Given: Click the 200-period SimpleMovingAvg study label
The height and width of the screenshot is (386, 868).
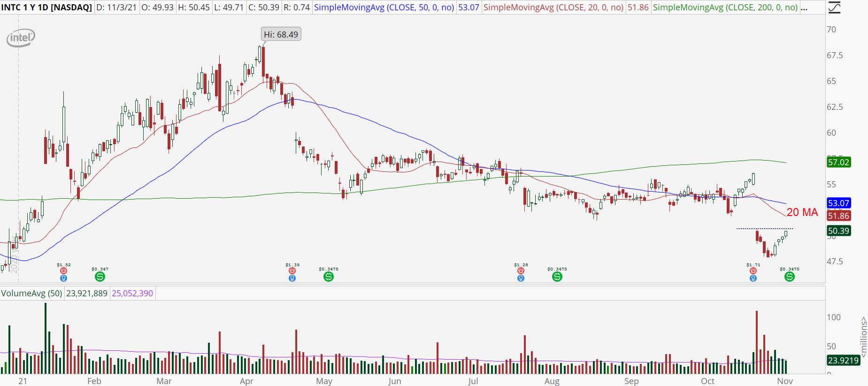Looking at the screenshot, I should click(725, 8).
